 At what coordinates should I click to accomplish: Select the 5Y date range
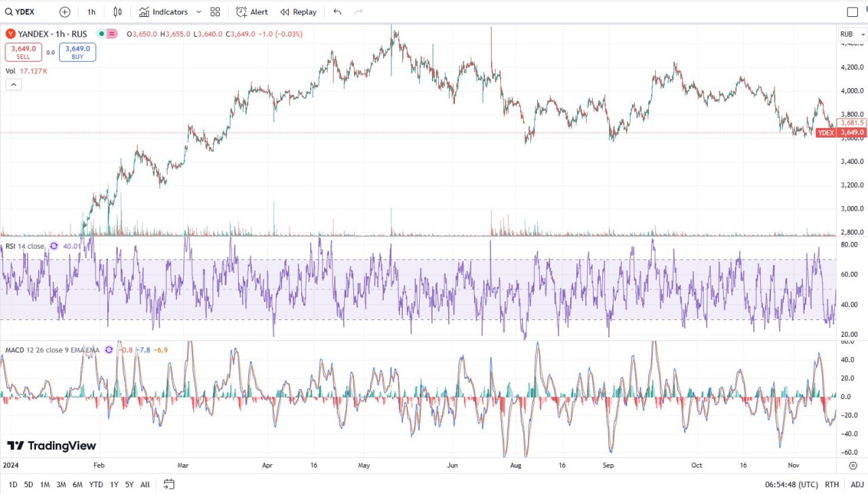[130, 485]
